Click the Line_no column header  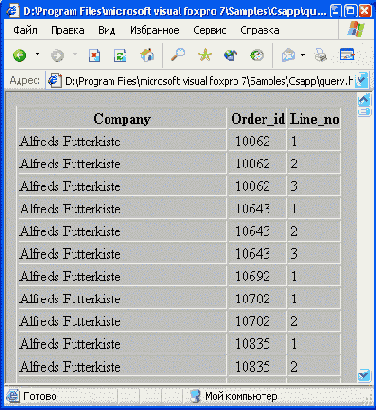pos(314,119)
